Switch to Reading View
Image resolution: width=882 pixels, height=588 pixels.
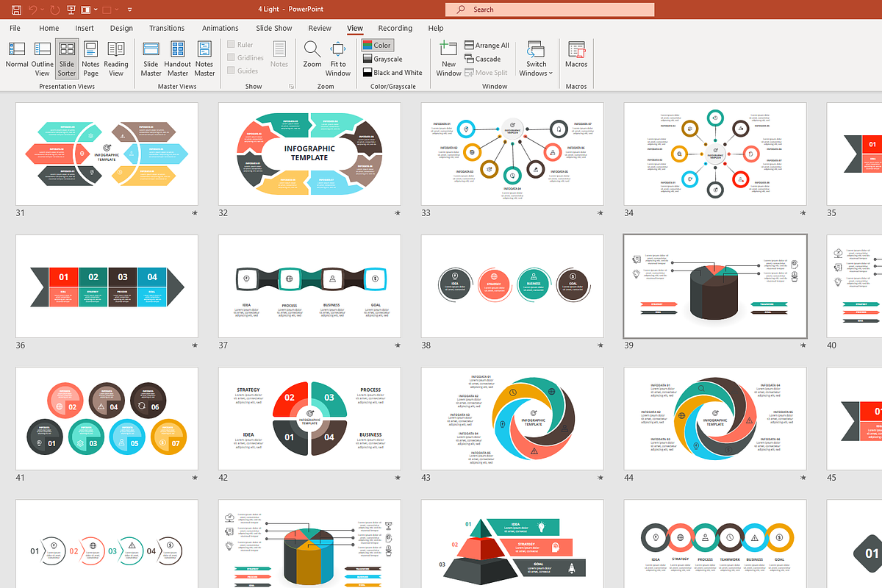click(x=116, y=59)
